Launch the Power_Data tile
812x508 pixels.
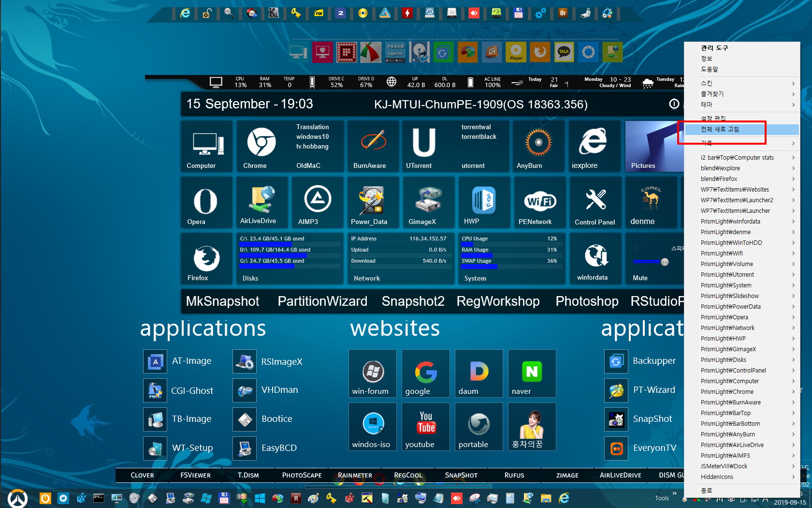(x=373, y=202)
